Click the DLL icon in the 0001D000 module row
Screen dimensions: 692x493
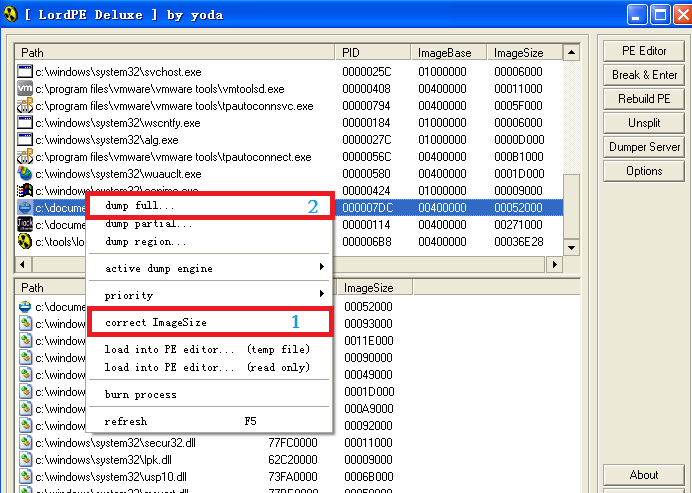[x=26, y=391]
